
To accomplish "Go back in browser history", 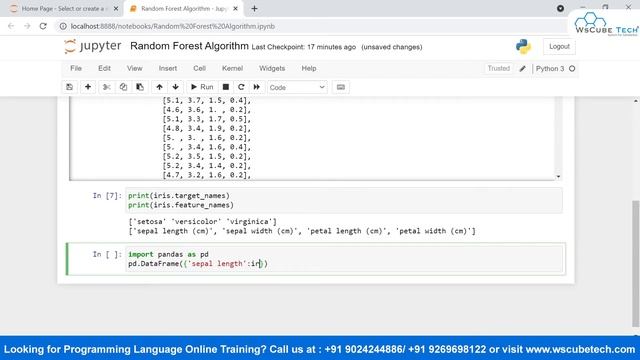I will (11, 26).
